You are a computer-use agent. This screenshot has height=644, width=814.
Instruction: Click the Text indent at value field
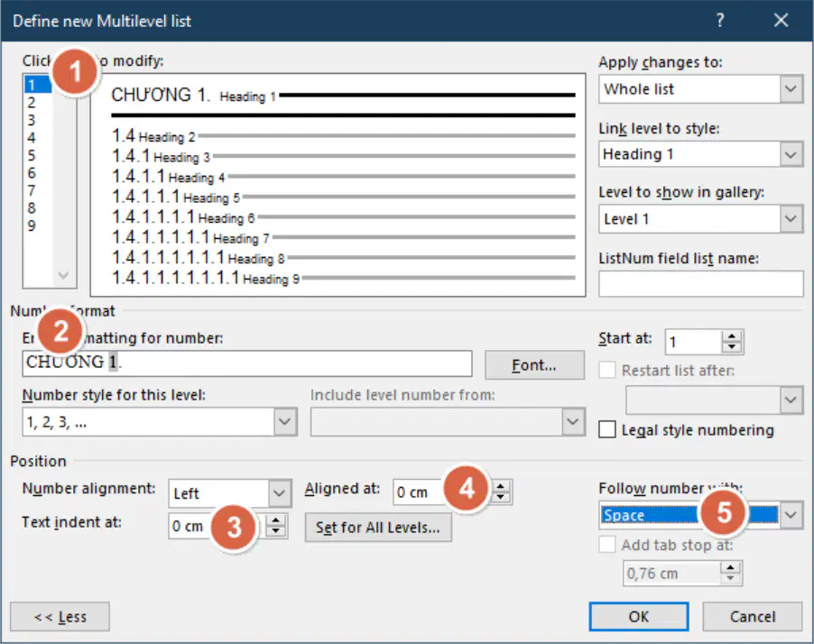217,526
